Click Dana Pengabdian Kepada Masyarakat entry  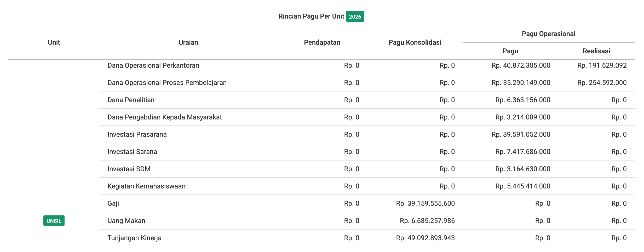[x=164, y=117]
